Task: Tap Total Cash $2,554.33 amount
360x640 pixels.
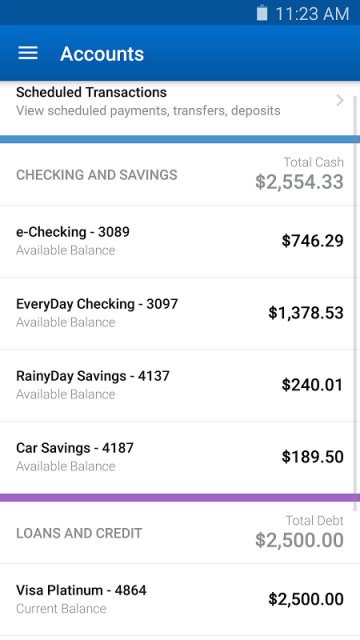Action: tap(299, 182)
